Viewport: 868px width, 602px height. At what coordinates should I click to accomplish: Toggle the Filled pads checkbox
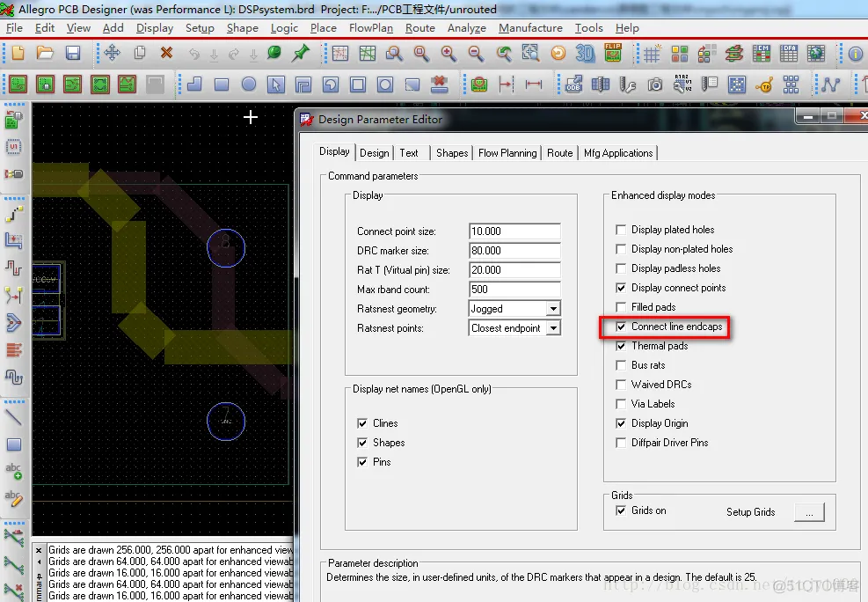(x=621, y=307)
